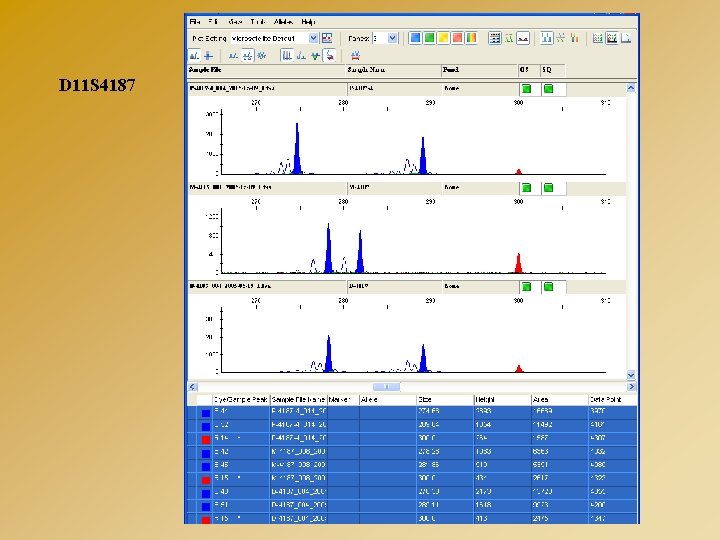Click the highlighted plot layout icon in top-right

click(612, 38)
